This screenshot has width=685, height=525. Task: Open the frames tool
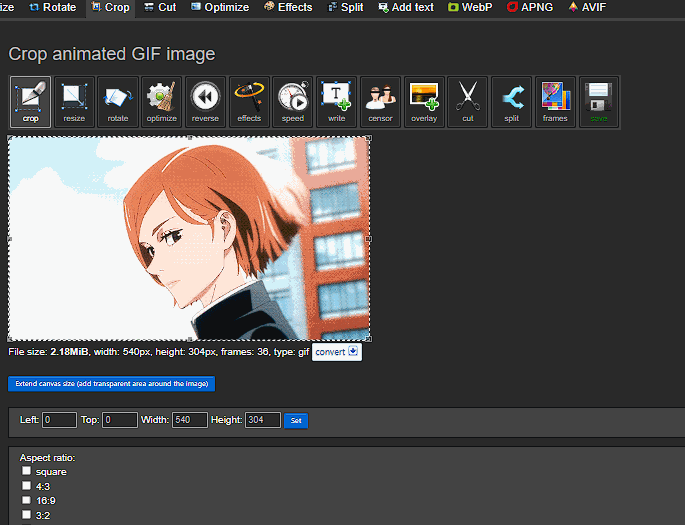coord(555,102)
